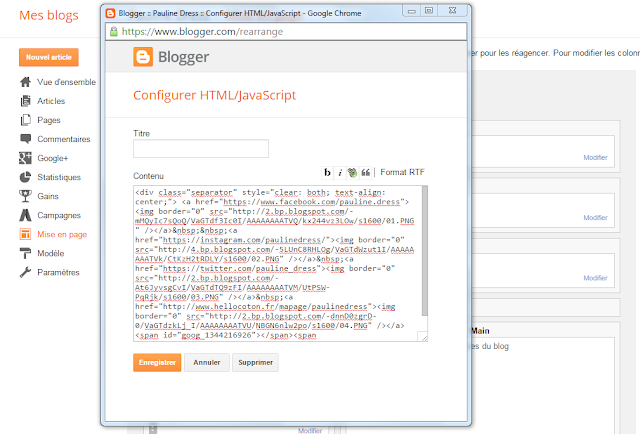Select Modèle from the sidebar
The image size is (640, 434).
click(50, 253)
